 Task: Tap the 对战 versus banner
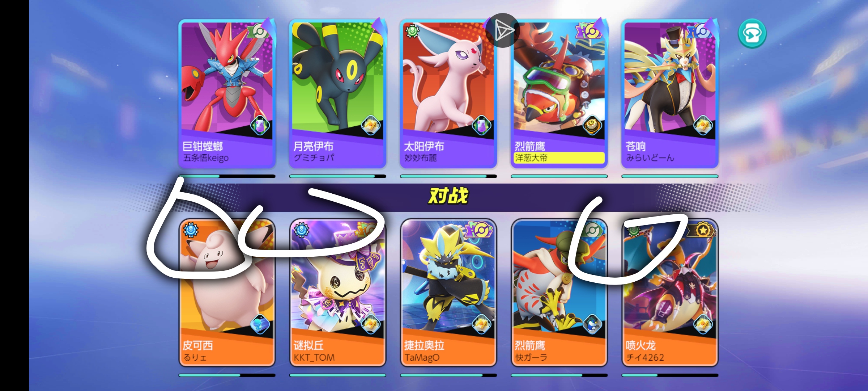448,196
